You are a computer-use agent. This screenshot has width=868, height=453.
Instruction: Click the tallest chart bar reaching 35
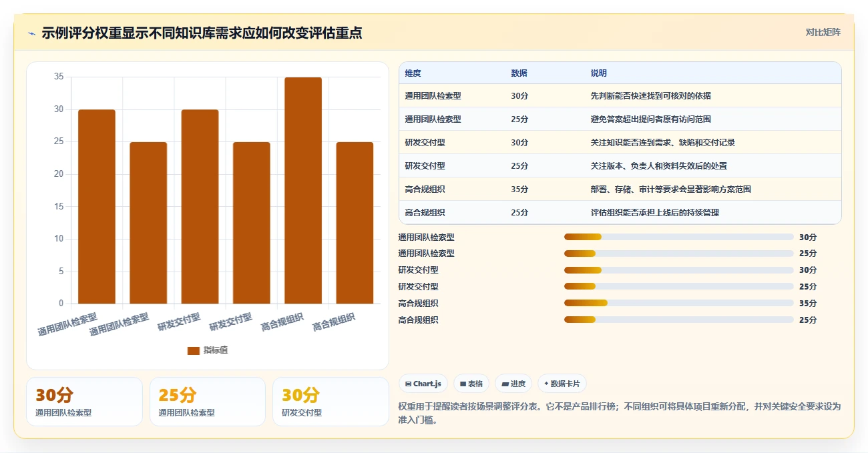tap(303, 190)
